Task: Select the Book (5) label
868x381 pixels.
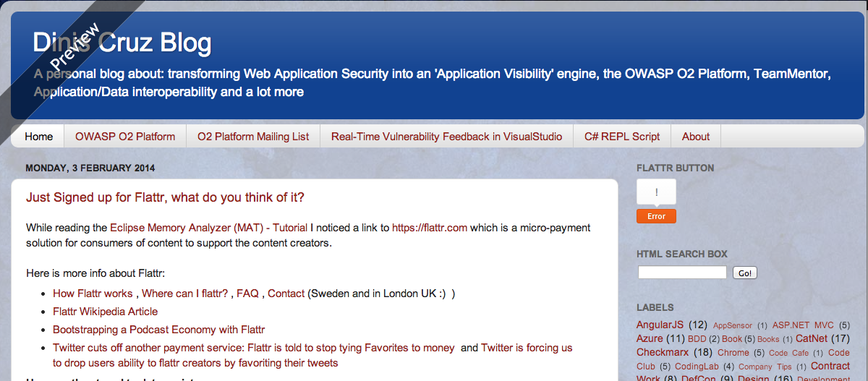Action: click(x=732, y=339)
